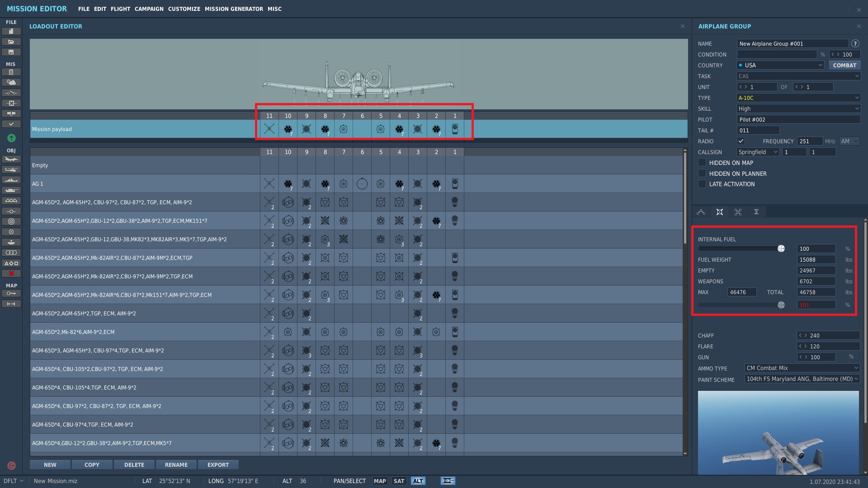Open the TASK dropdown showing CAS
868x488 pixels.
pyautogui.click(x=798, y=76)
